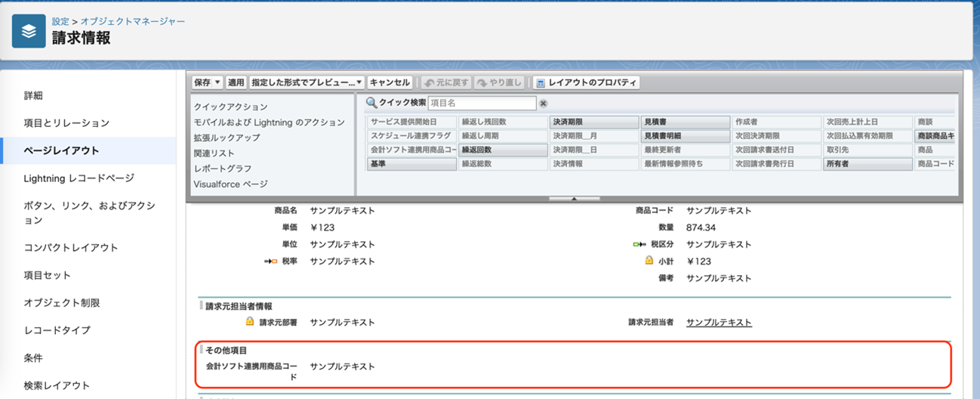Click the Object Manager layers icon
The height and width of the screenshot is (399, 980).
click(x=29, y=31)
